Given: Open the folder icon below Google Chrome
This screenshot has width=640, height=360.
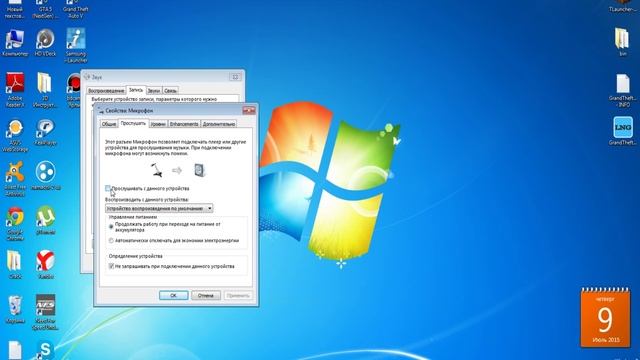Looking at the screenshot, I should (x=15, y=264).
